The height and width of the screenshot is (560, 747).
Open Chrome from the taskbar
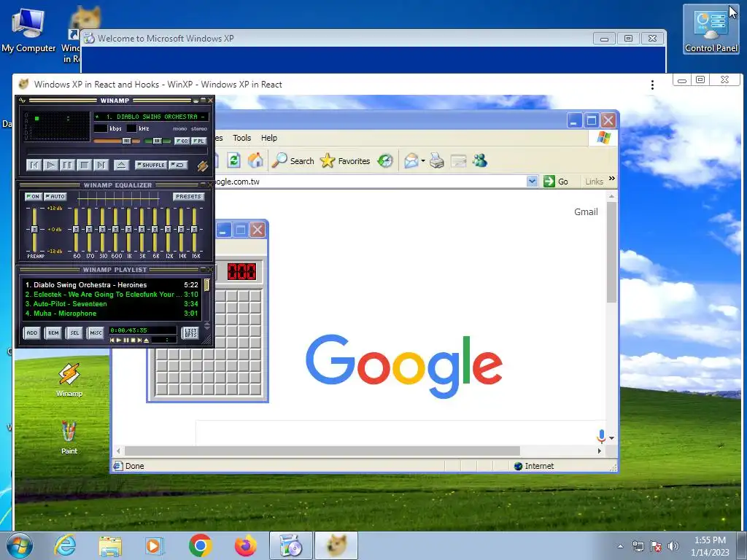coord(200,545)
